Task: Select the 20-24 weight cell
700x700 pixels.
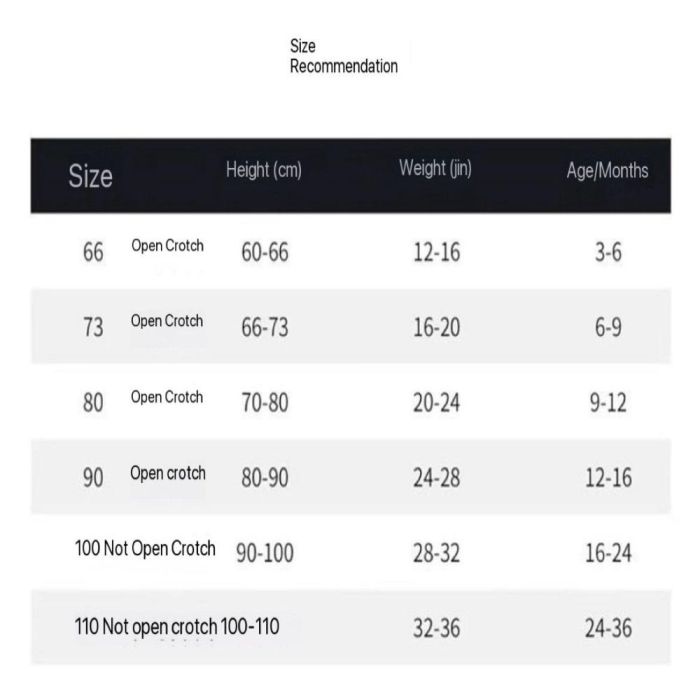Action: coord(437,402)
